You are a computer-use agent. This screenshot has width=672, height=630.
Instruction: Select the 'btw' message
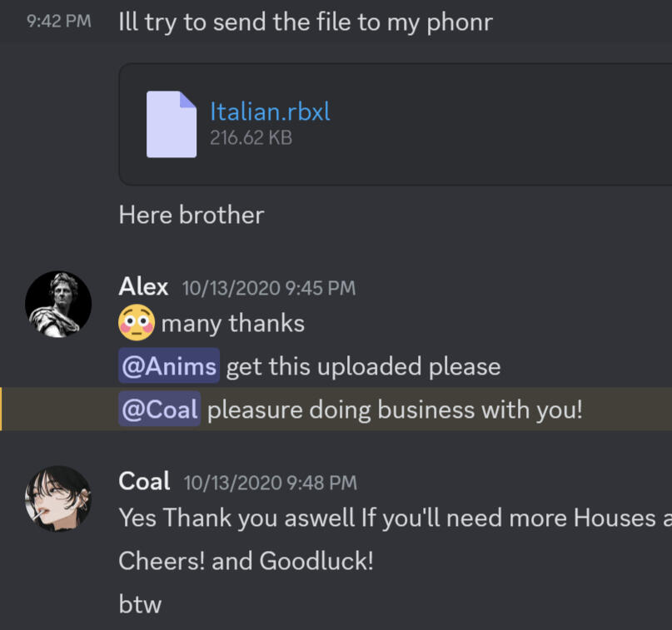(140, 604)
